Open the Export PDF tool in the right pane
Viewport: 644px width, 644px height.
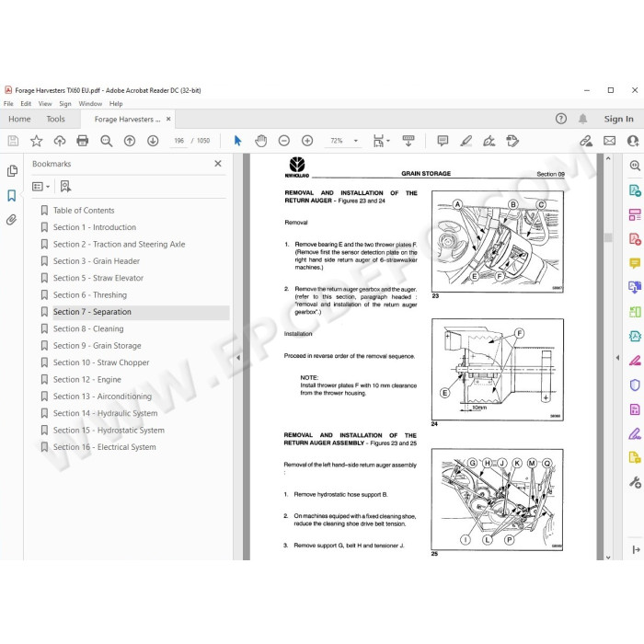(x=635, y=190)
